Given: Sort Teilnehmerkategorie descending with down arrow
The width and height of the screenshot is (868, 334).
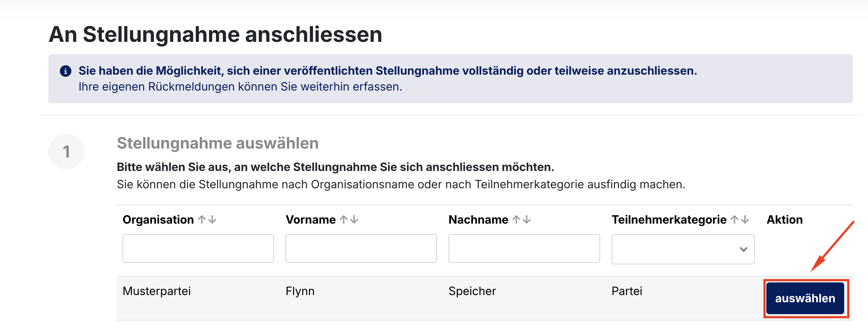Looking at the screenshot, I should pos(745,219).
